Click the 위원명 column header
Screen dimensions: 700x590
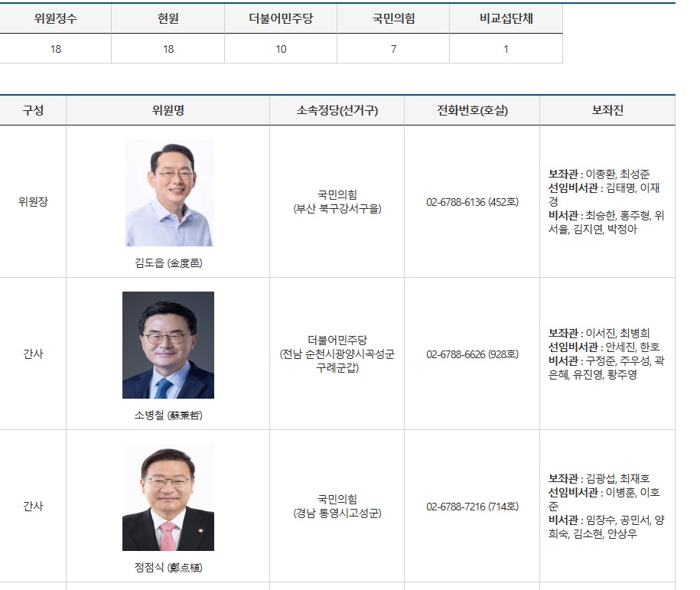pos(168,110)
